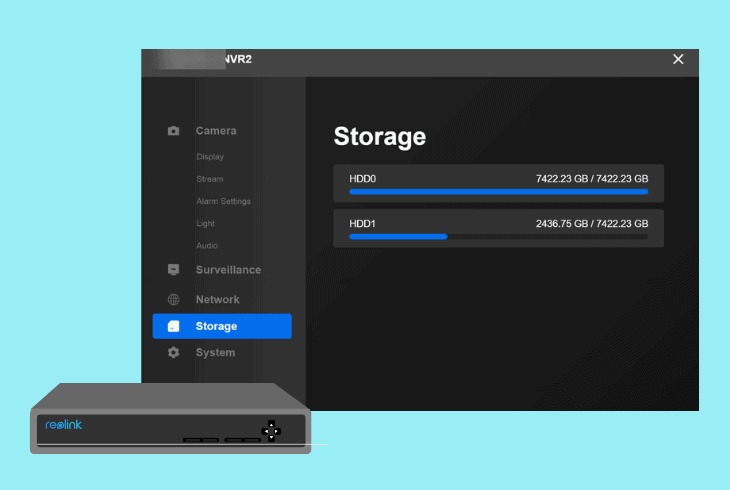Select the Stream submenu item
This screenshot has width=730, height=490.
pos(210,179)
